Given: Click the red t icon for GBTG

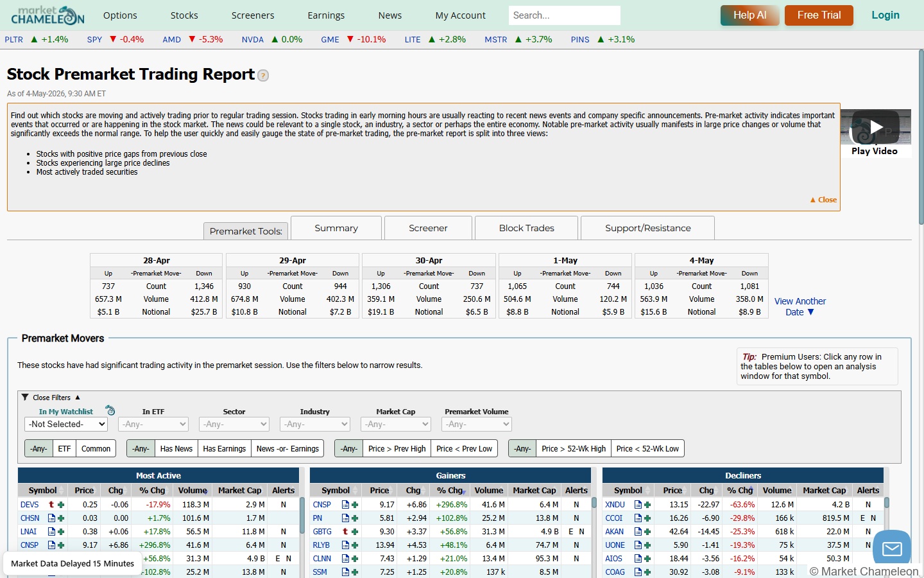Looking at the screenshot, I should point(345,532).
